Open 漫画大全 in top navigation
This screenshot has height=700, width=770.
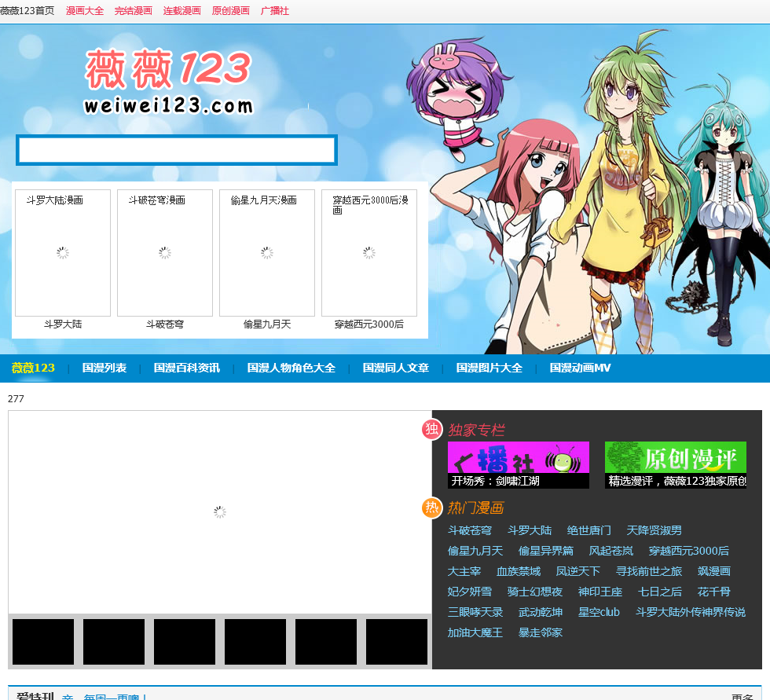tap(85, 11)
